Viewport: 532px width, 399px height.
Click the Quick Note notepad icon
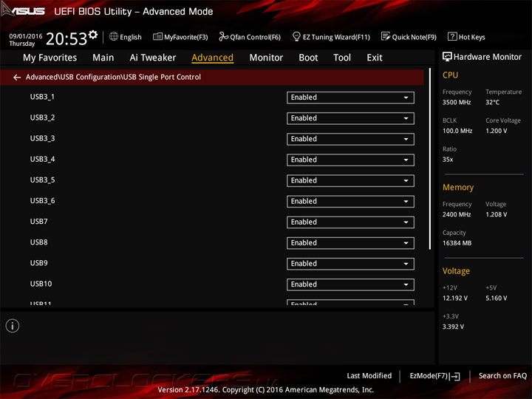pyautogui.click(x=386, y=36)
